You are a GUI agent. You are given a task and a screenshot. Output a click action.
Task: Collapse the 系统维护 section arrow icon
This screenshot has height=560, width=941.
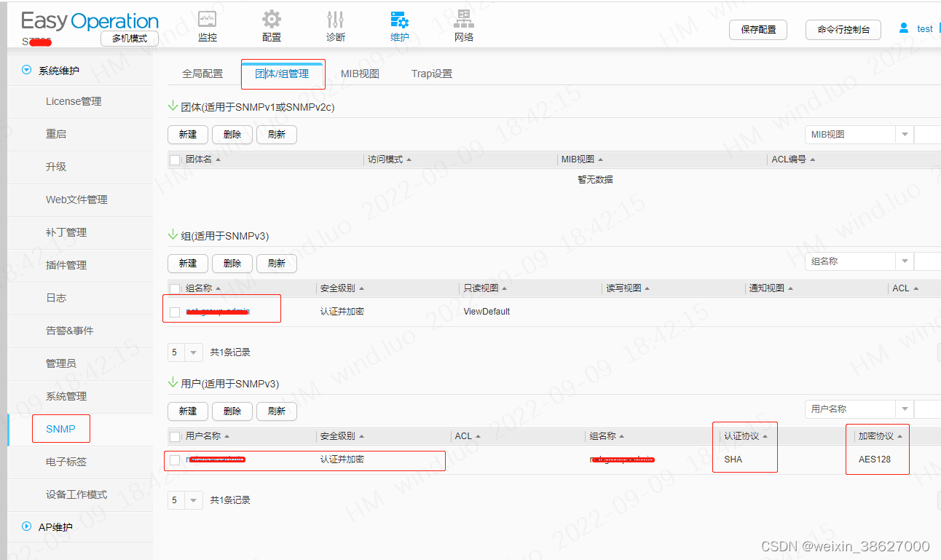click(27, 71)
